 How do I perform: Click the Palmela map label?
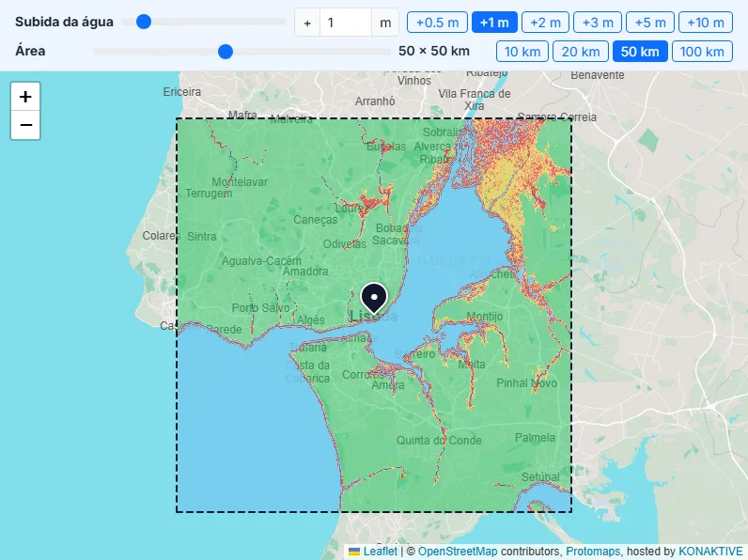coord(535,438)
